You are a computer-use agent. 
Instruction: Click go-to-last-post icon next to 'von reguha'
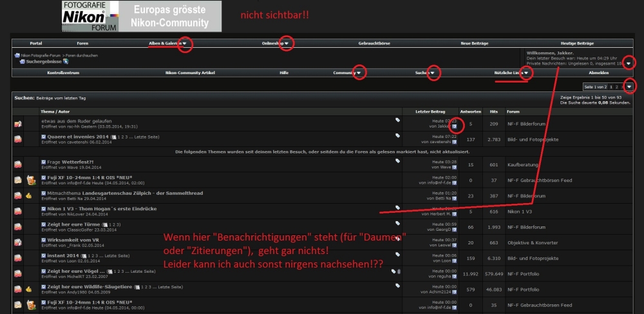pyautogui.click(x=454, y=277)
